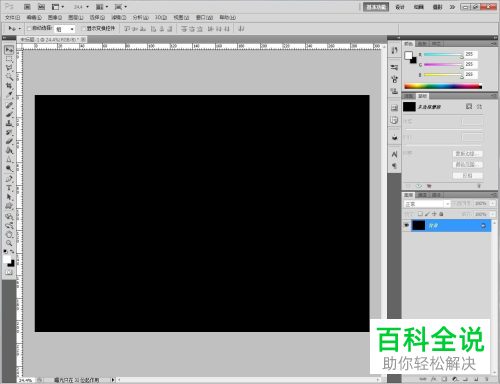Select the Magic Wand tool

point(9,77)
